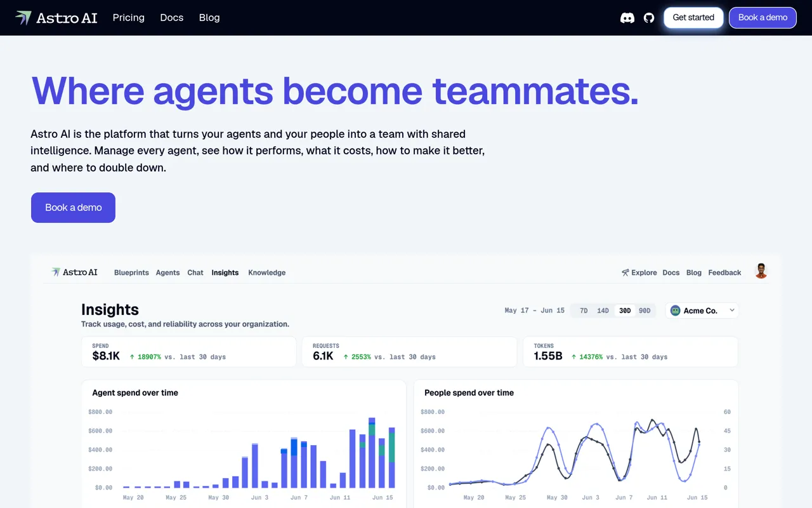812x508 pixels.
Task: Click the Get started button
Action: tap(693, 18)
